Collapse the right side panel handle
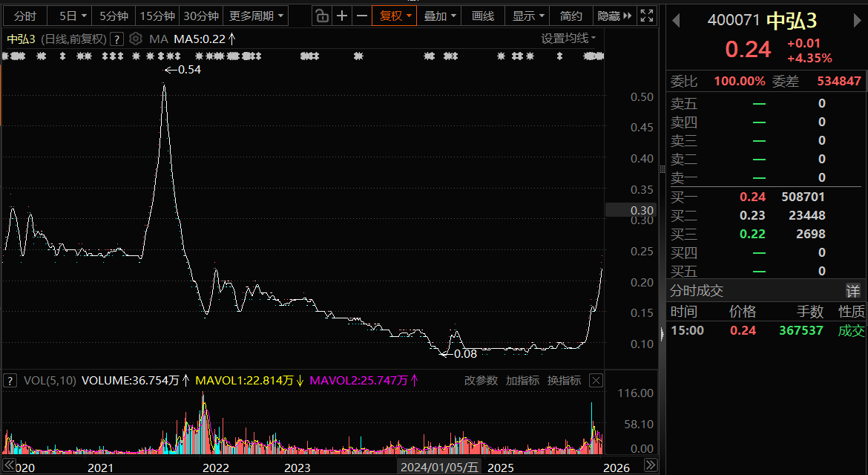868x475 pixels. click(x=662, y=334)
